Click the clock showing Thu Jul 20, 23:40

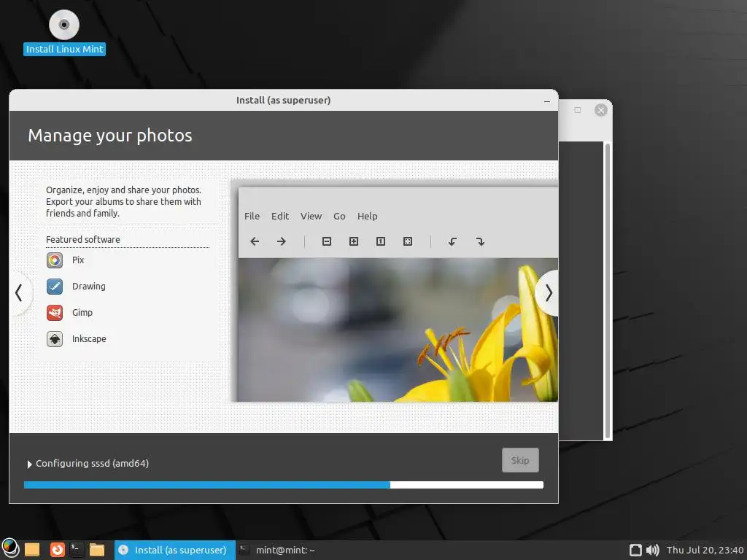click(x=705, y=550)
